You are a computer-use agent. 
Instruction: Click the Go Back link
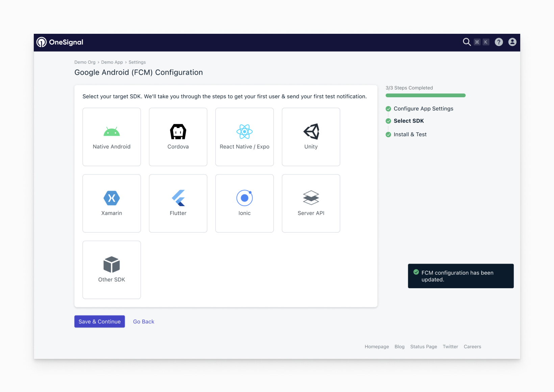click(144, 322)
